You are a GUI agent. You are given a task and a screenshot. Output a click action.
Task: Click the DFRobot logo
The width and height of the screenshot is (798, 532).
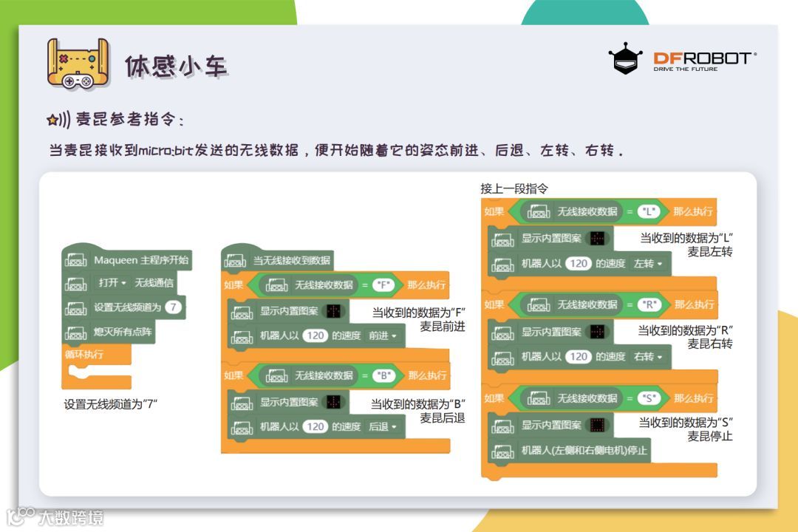click(x=682, y=58)
